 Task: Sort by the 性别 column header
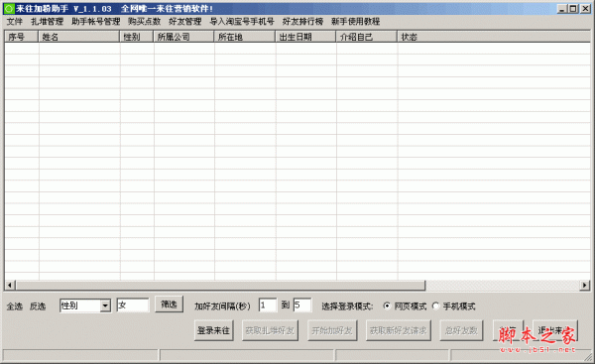pos(136,37)
